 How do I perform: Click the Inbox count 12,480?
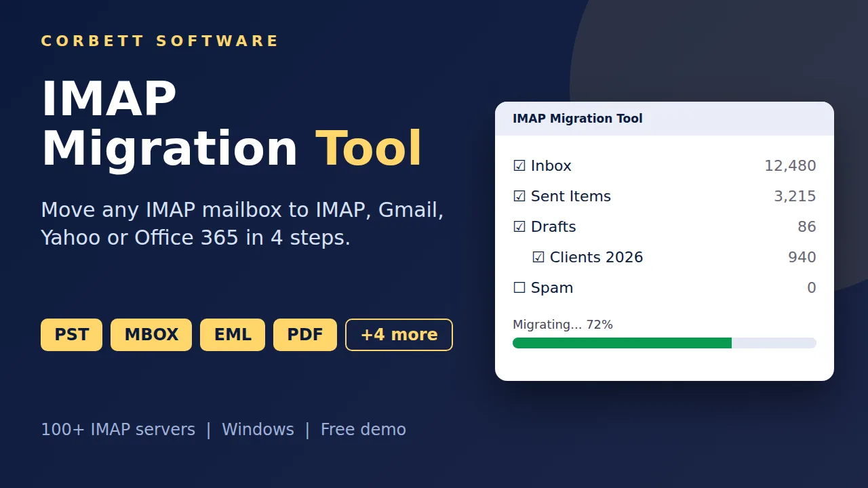click(790, 166)
